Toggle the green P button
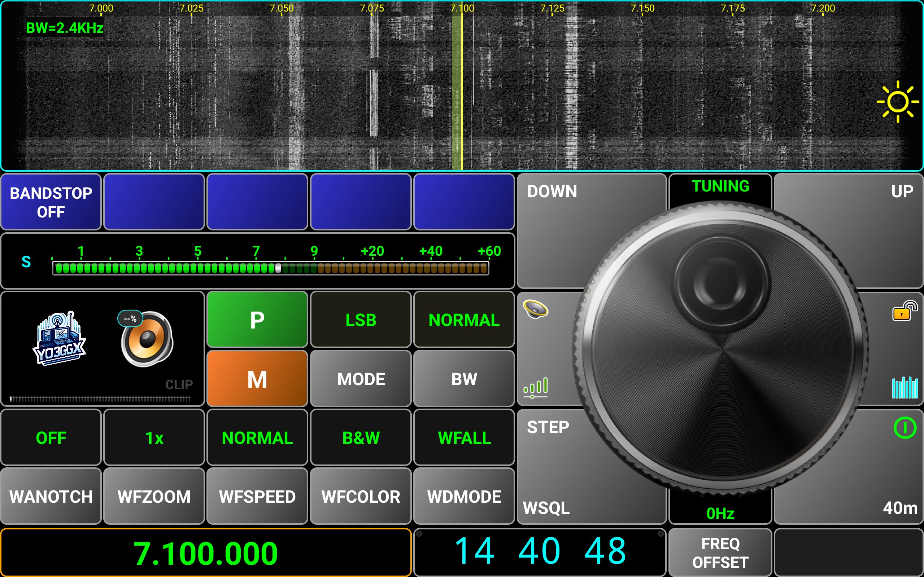924x577 pixels. point(257,320)
